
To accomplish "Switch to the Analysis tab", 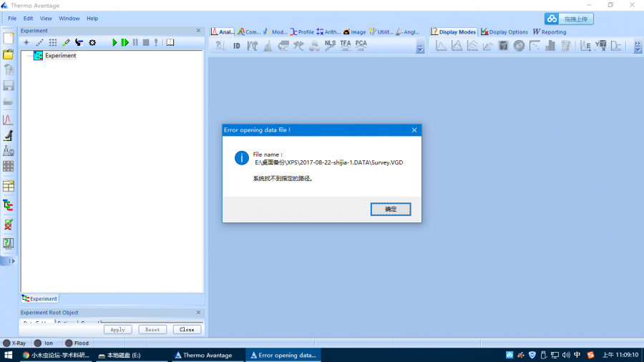I will point(223,31).
